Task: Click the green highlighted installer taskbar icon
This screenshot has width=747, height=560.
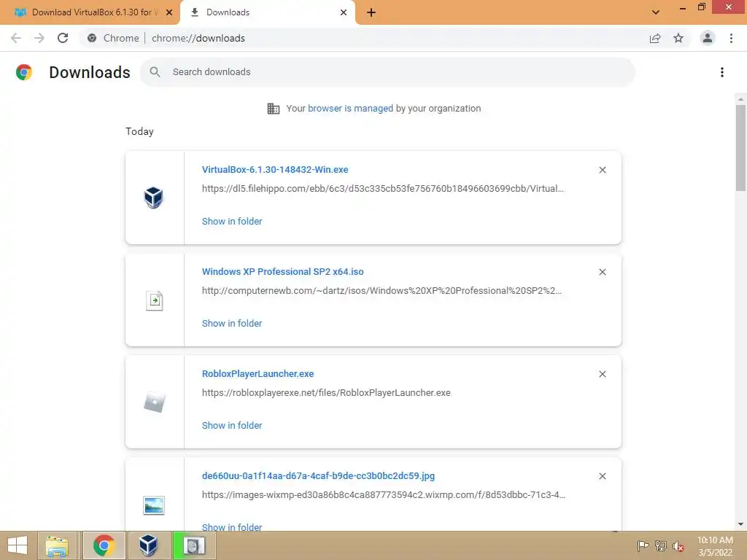Action: coord(193,545)
